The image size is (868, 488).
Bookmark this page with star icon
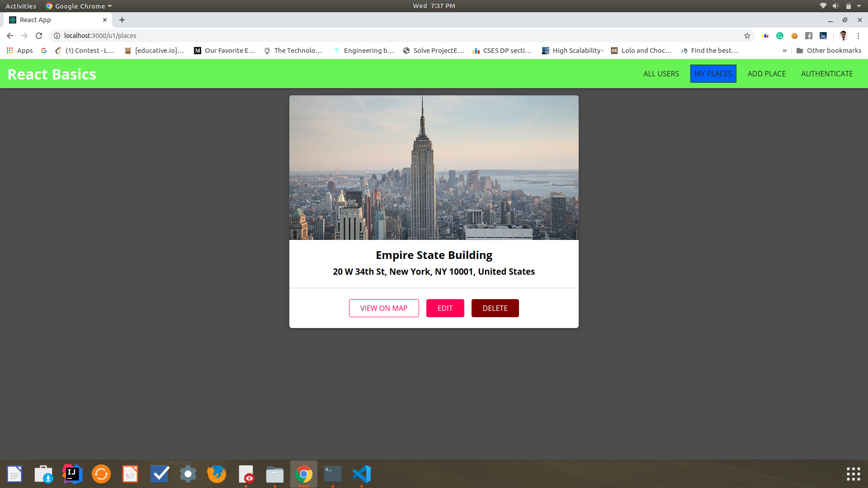747,36
